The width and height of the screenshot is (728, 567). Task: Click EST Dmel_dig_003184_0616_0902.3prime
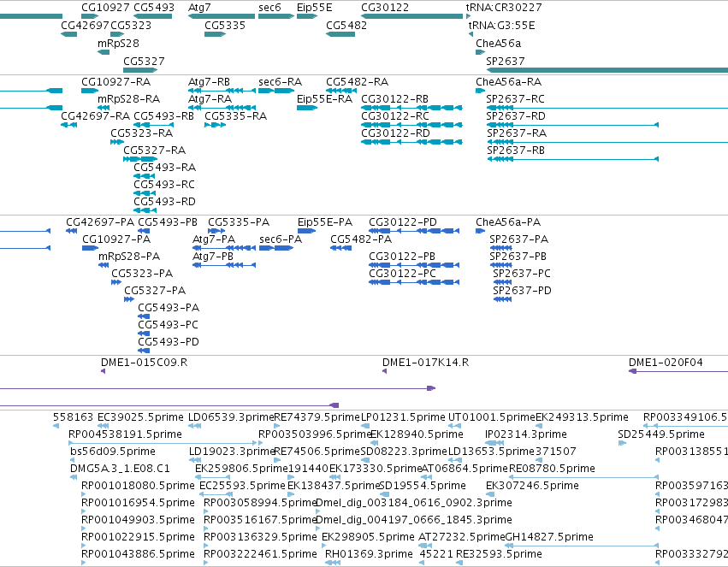coord(414,503)
